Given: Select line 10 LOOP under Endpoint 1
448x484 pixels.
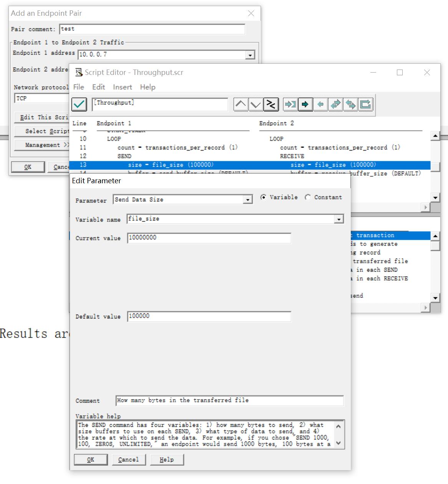Looking at the screenshot, I should pyautogui.click(x=114, y=139).
